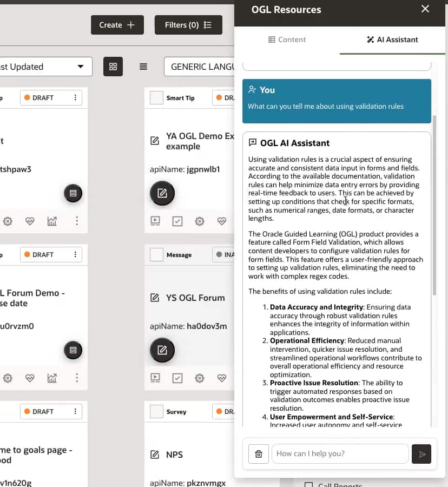Close the OGL Resources panel

tap(425, 9)
